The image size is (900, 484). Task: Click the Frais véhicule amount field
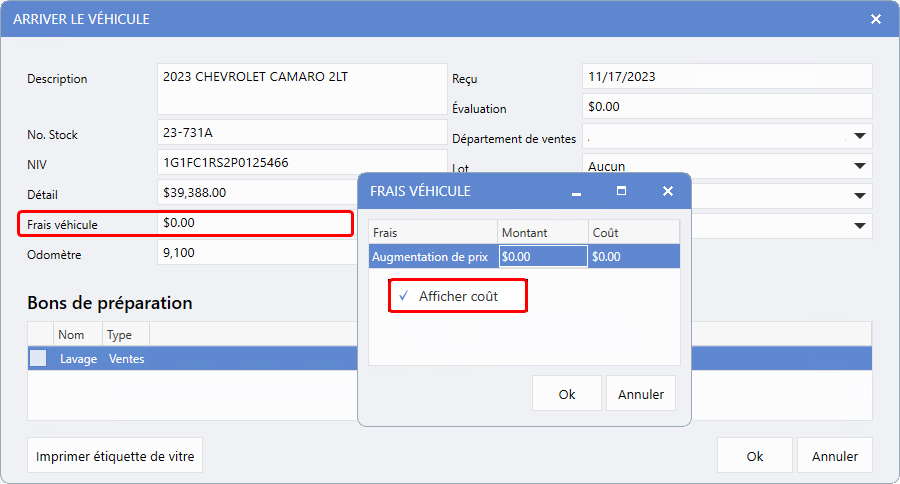(x=255, y=223)
